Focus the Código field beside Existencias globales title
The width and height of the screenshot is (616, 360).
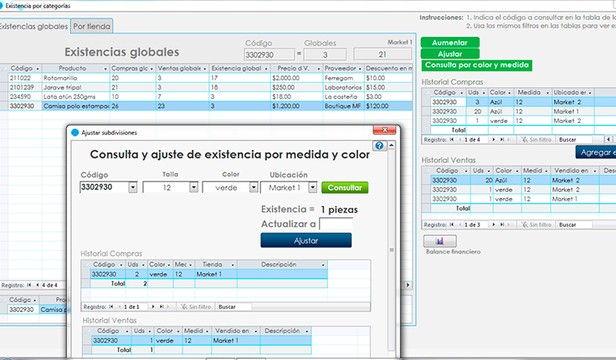[x=269, y=55]
